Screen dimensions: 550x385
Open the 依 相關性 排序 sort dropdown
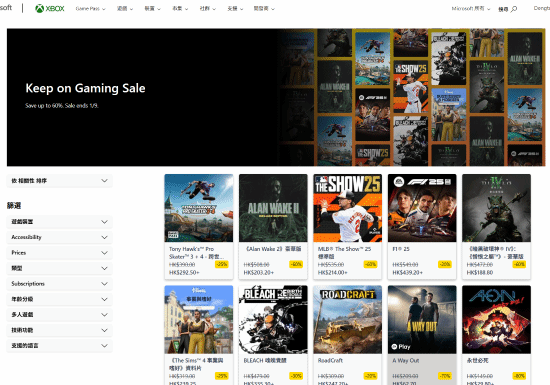pos(60,181)
